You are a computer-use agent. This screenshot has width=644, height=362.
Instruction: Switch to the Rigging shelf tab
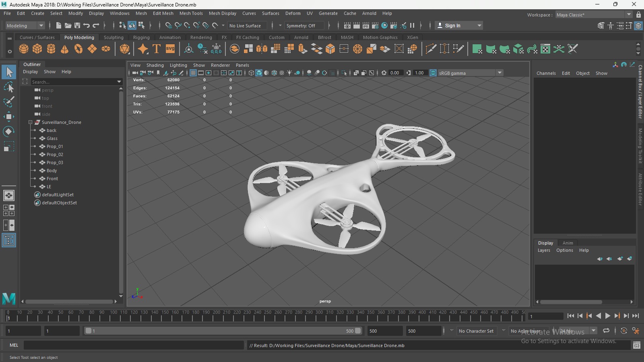[x=141, y=37]
